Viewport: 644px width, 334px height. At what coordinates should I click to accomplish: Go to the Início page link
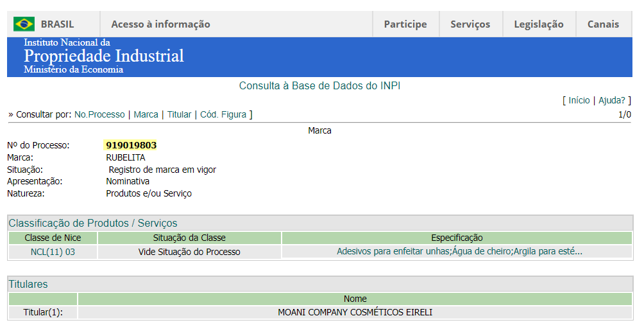point(579,100)
